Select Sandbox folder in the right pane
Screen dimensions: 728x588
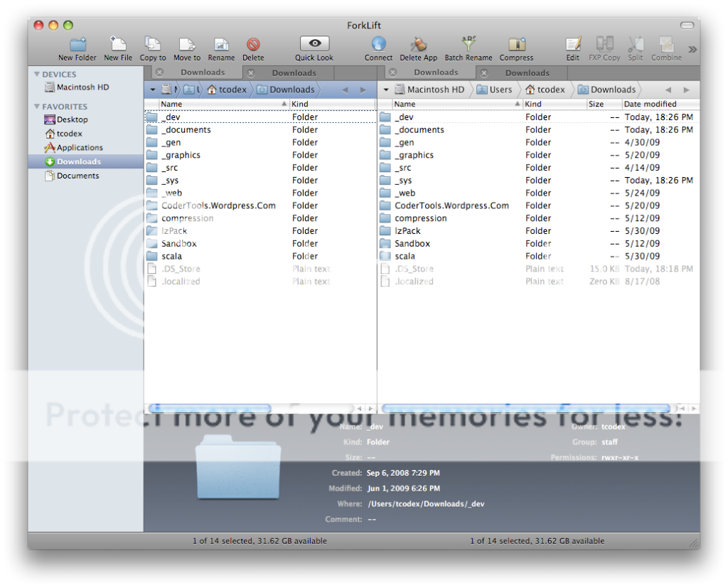click(539, 243)
